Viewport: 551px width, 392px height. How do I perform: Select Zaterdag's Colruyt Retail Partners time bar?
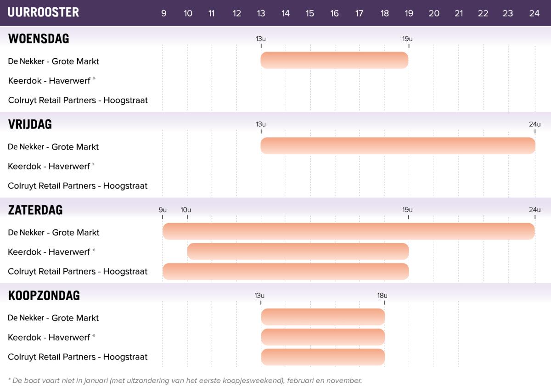point(286,271)
